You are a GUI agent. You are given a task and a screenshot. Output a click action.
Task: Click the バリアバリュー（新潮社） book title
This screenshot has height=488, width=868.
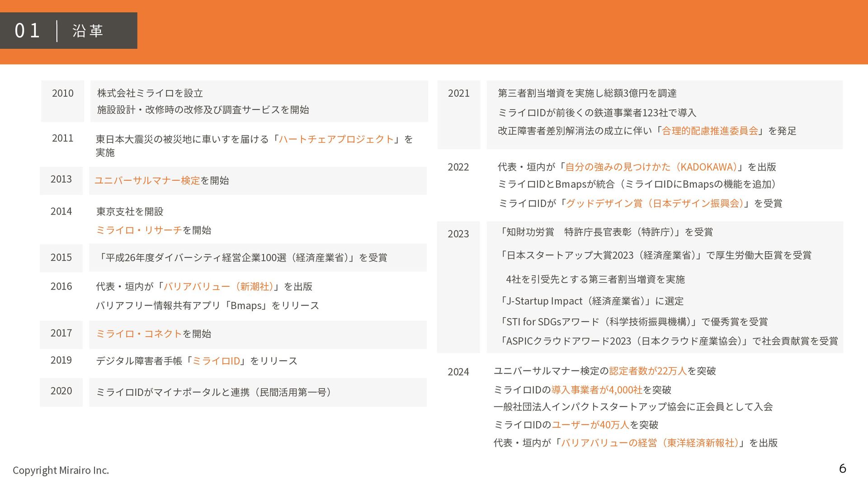(218, 286)
